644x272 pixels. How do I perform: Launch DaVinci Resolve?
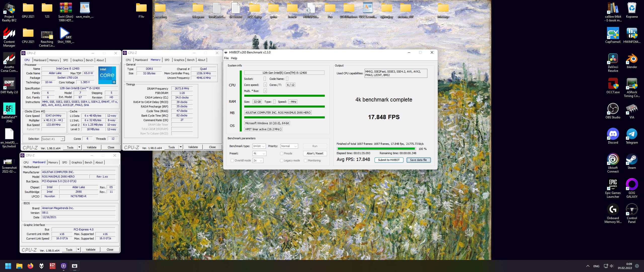tap(613, 62)
